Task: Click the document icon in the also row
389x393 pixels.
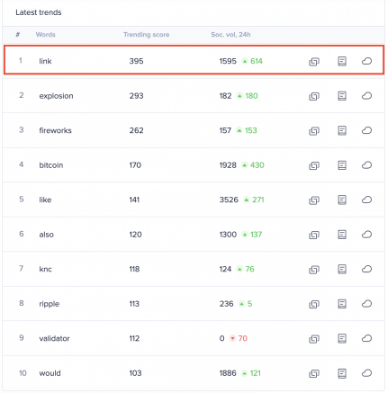Action: tap(342, 234)
